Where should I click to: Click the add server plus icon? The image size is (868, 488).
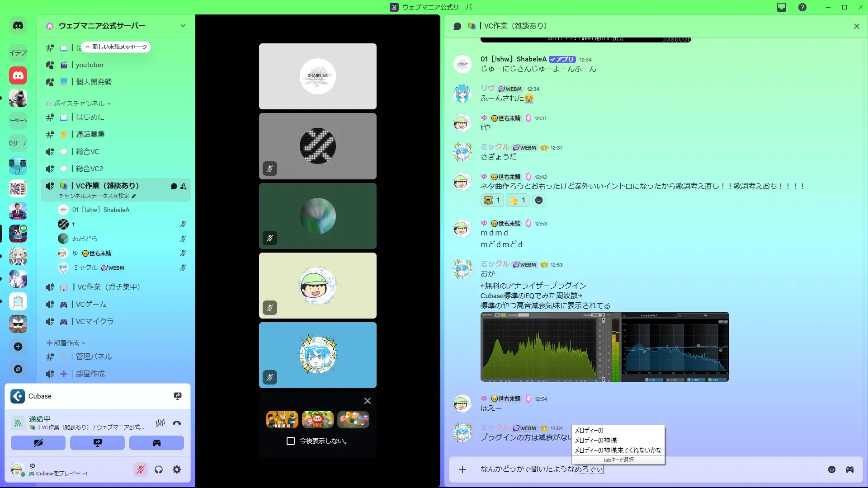18,347
